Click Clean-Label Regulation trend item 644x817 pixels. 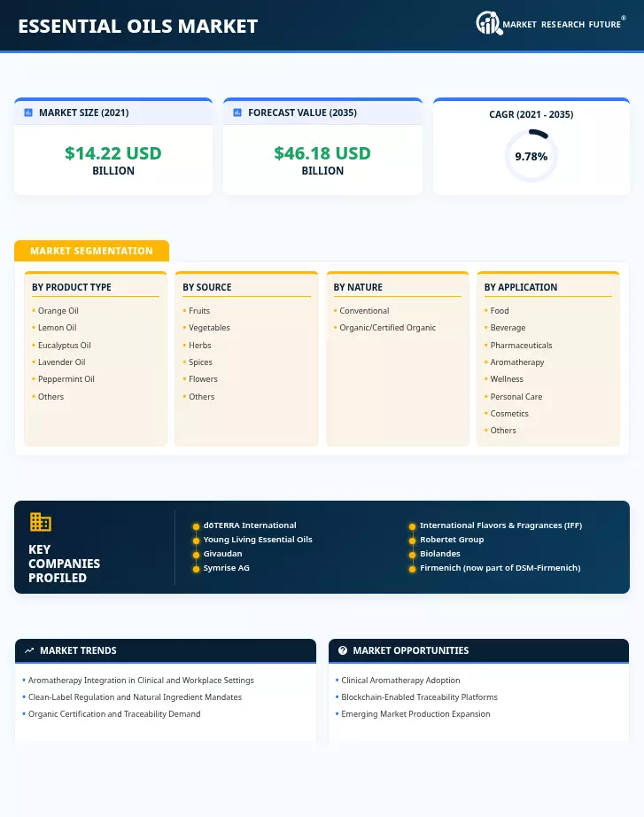[x=135, y=697]
